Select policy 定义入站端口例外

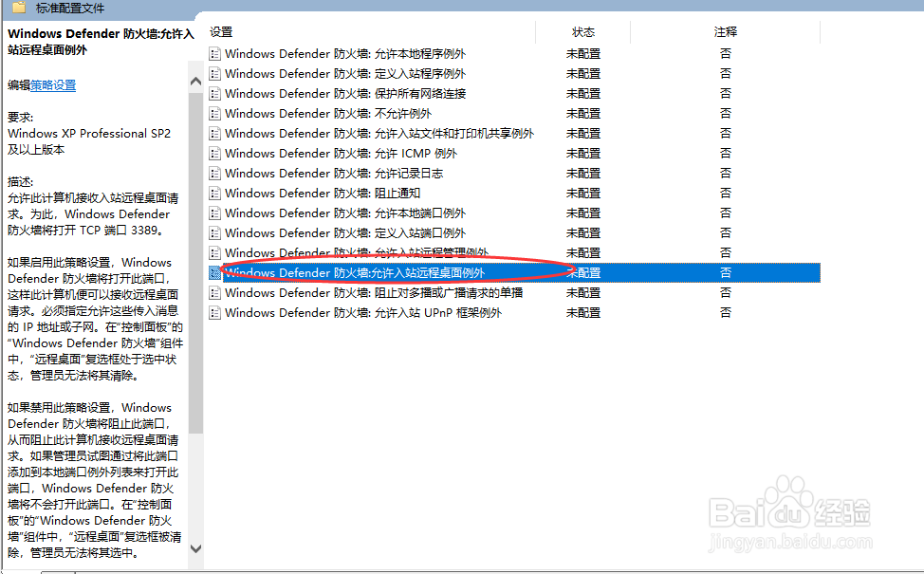tap(345, 233)
